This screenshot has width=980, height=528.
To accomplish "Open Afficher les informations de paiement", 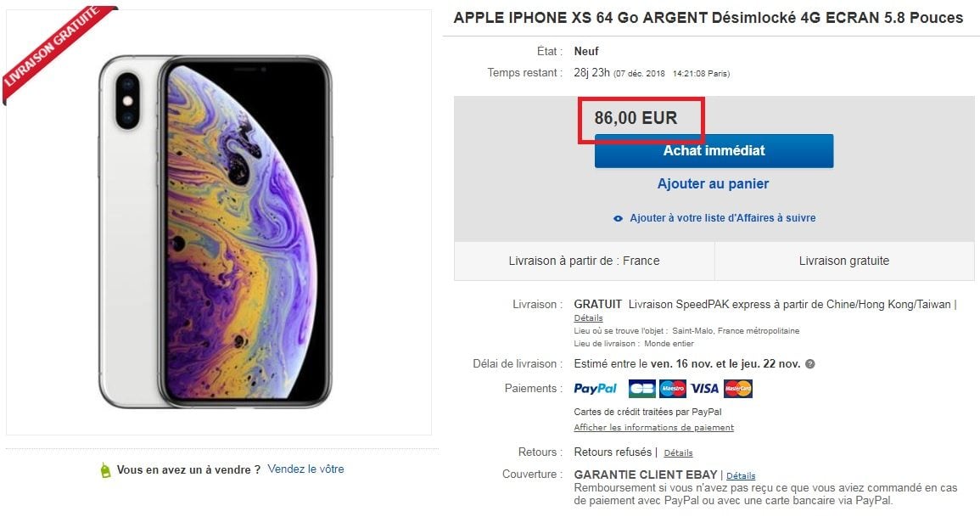I will click(653, 427).
